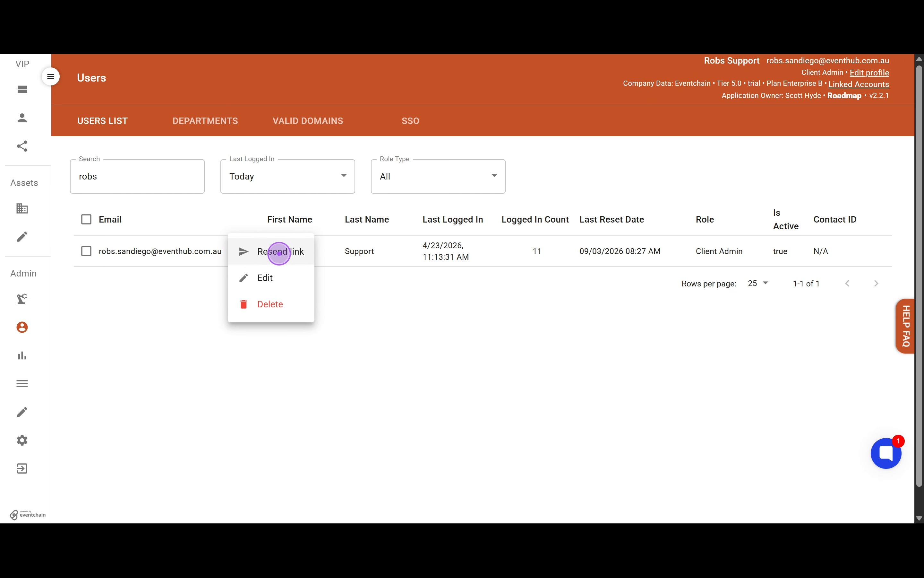The image size is (924, 578).
Task: Click the Last Logged In column header
Action: click(x=452, y=219)
